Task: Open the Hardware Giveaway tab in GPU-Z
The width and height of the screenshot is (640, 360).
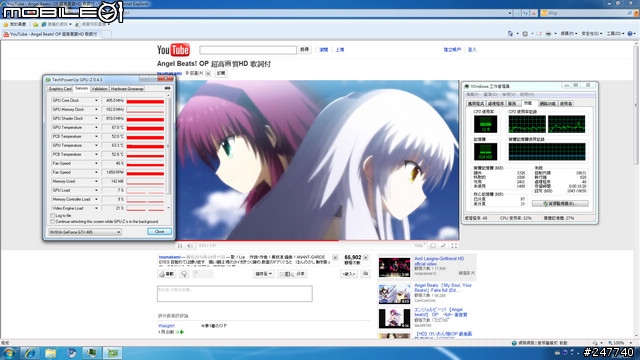Action: pos(127,89)
